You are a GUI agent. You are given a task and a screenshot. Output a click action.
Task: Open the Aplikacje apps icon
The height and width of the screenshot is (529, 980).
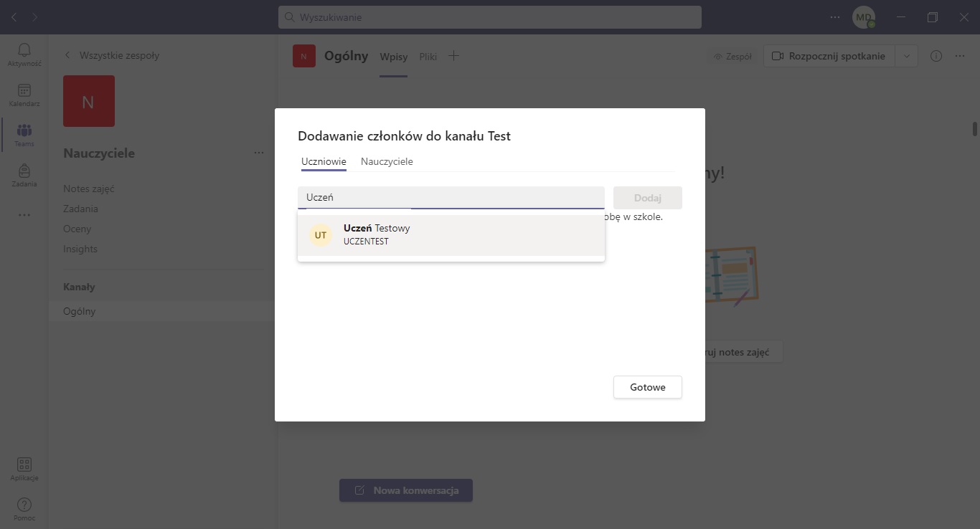tap(24, 466)
